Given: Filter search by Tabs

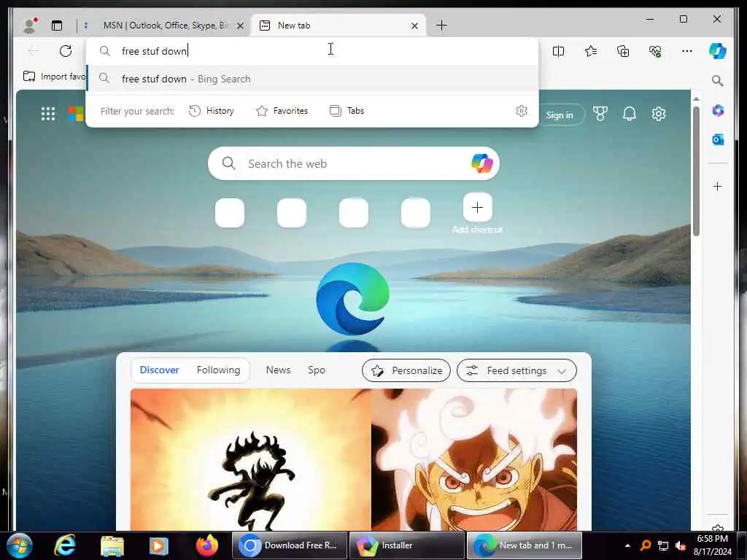Looking at the screenshot, I should click(347, 111).
